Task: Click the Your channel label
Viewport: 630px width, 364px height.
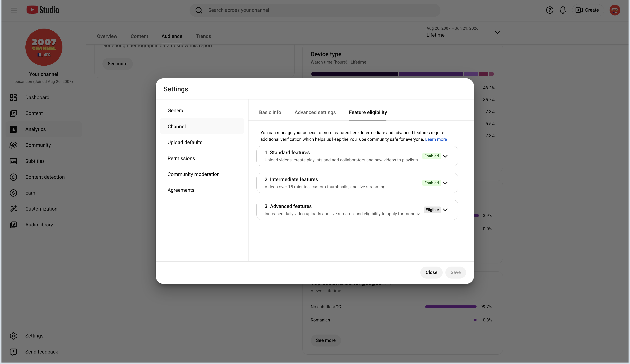Action: click(x=44, y=74)
